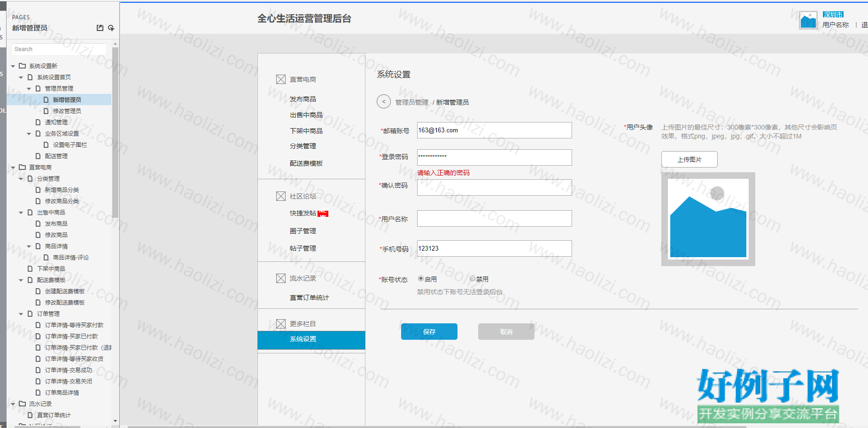
Task: Collapse the 出售中商品 tree arrow
Action: (x=21, y=213)
